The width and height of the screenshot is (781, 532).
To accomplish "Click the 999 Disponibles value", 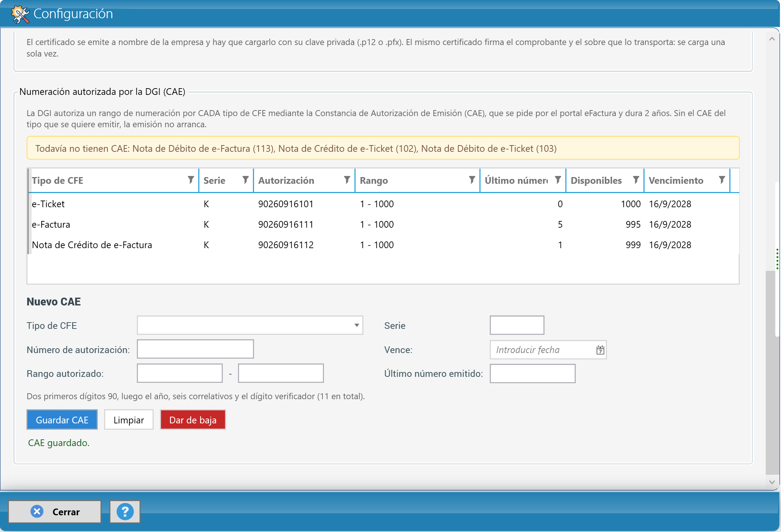I will point(633,245).
